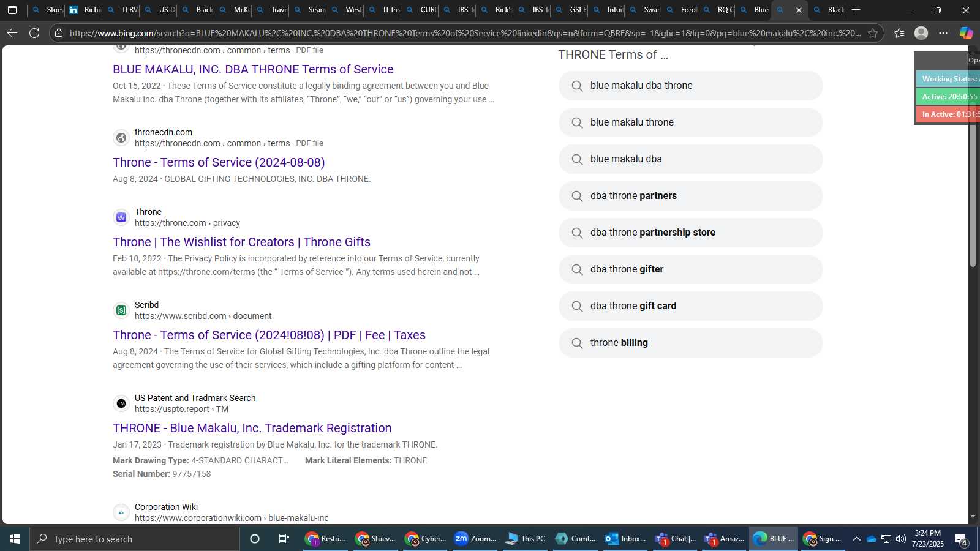The image size is (980, 551).
Task: Open the browser profile avatar
Action: pos(921,33)
